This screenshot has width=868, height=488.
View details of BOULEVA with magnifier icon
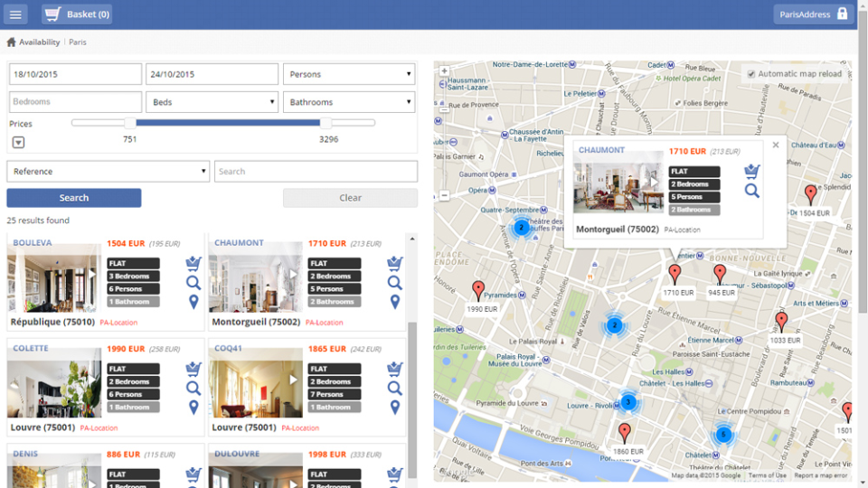coord(193,283)
